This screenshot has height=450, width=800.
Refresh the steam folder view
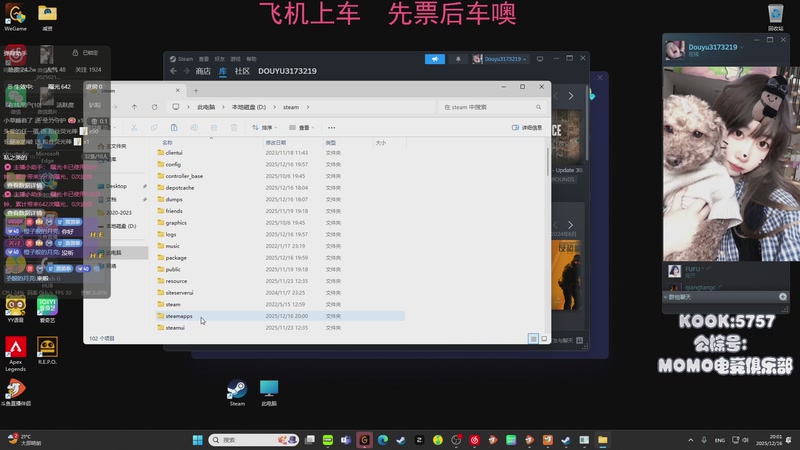coord(155,107)
